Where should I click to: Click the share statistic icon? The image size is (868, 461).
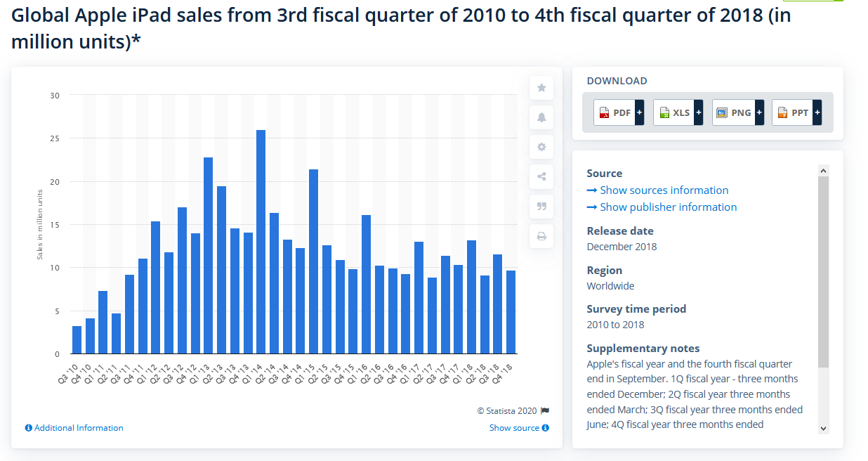click(541, 176)
